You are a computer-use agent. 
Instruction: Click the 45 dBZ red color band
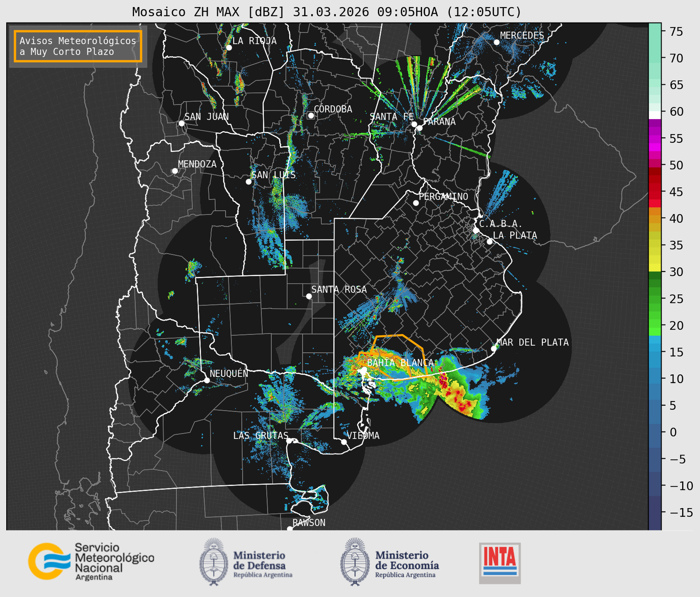pyautogui.click(x=655, y=192)
